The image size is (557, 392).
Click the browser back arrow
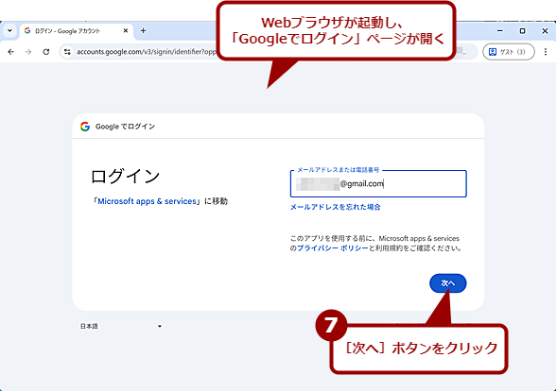pyautogui.click(x=11, y=52)
